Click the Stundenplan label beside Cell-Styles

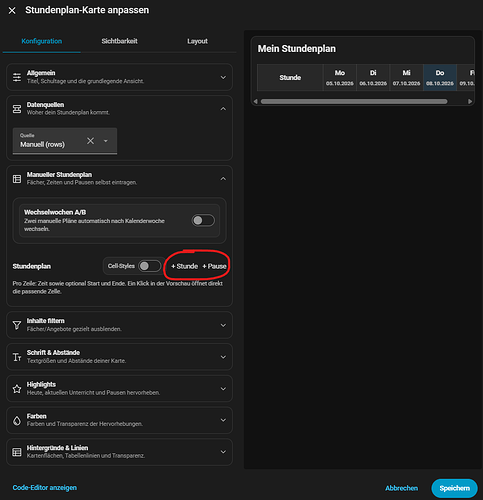tap(32, 266)
